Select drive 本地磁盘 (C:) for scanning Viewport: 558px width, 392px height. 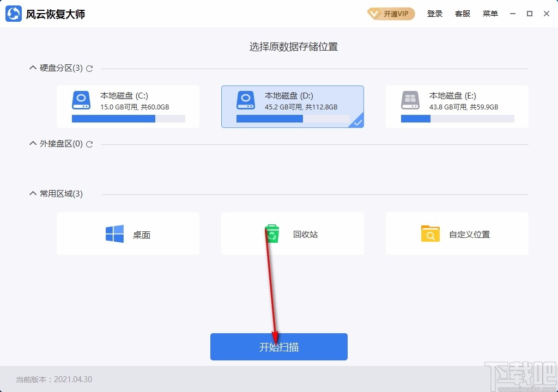pyautogui.click(x=128, y=107)
